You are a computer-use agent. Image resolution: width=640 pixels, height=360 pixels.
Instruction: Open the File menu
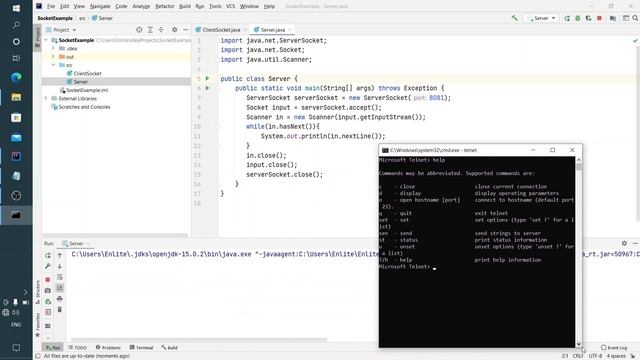(x=51, y=6)
